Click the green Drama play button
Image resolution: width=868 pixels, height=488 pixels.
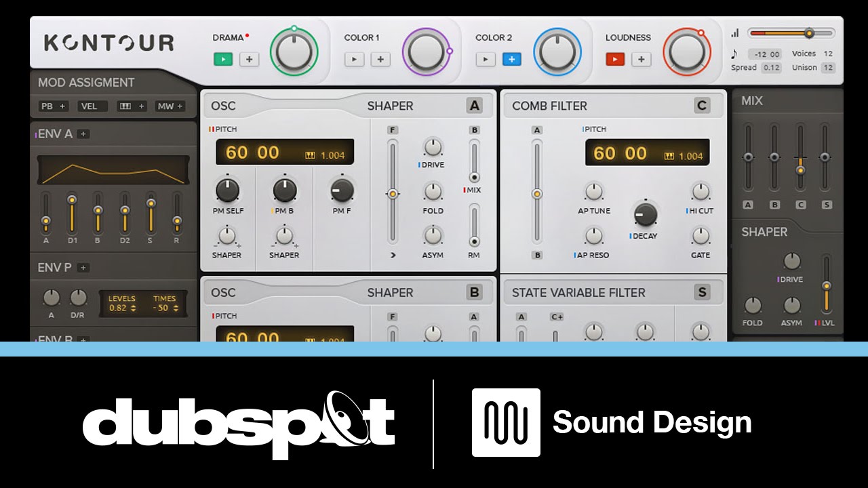click(x=222, y=60)
